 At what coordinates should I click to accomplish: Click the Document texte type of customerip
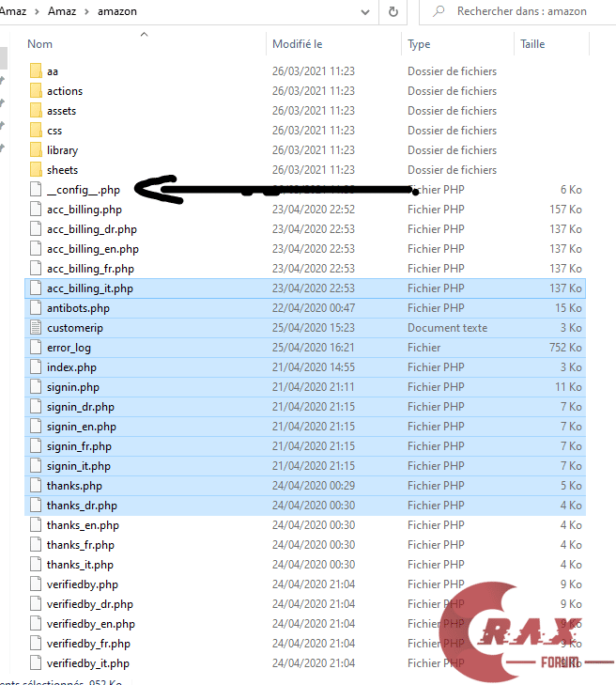(448, 328)
